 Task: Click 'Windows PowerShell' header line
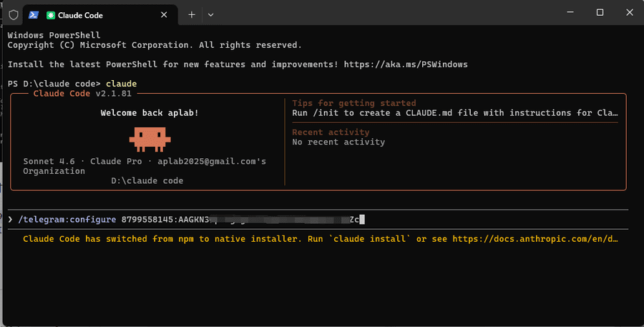click(x=54, y=35)
